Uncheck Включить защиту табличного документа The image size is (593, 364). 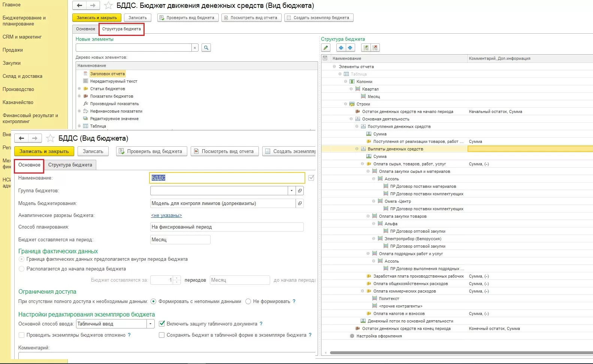tap(162, 324)
